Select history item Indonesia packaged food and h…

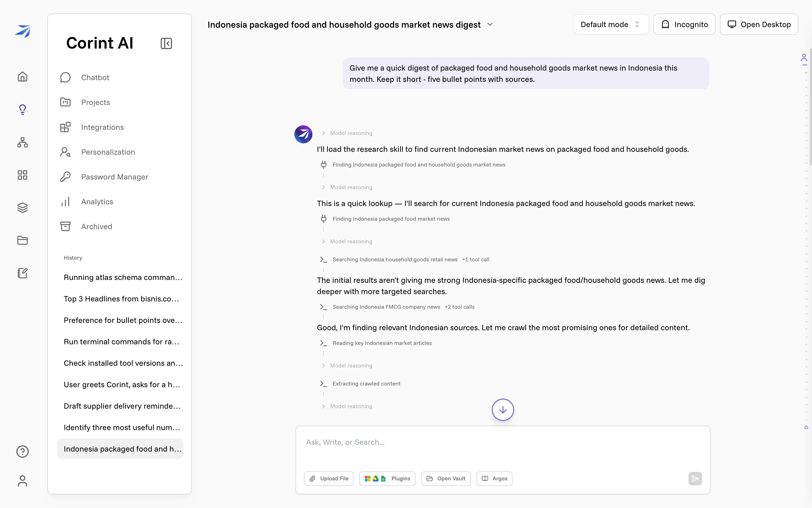click(x=120, y=449)
